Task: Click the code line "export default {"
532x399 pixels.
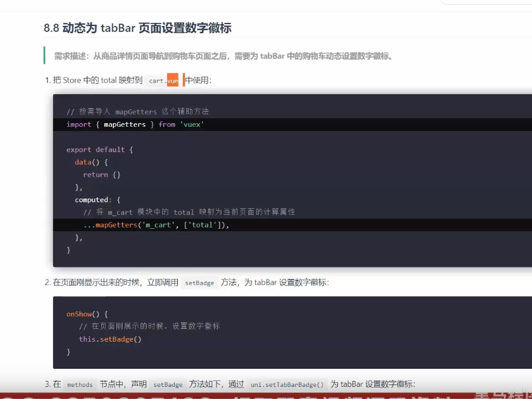Action: point(100,150)
